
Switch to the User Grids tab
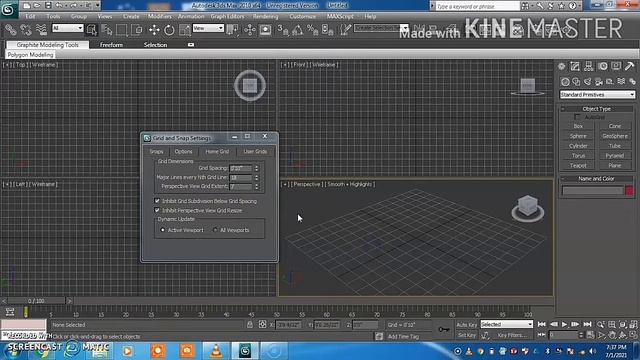coord(255,151)
